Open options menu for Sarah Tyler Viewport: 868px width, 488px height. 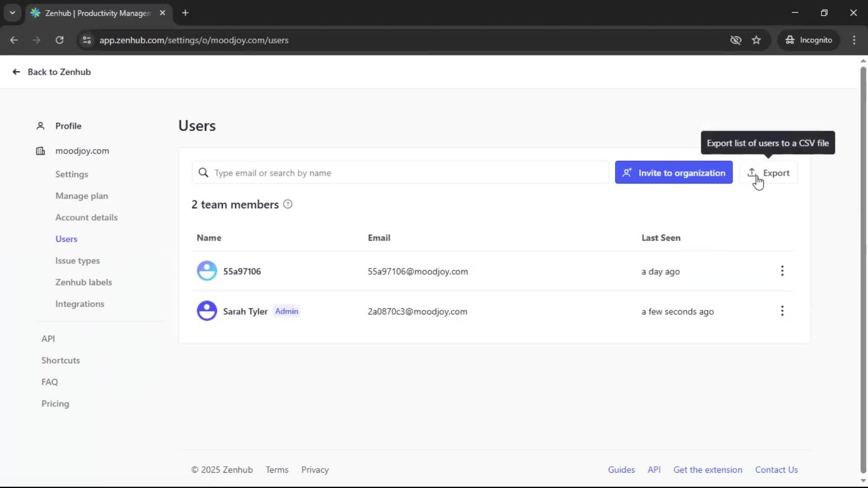coord(782,311)
